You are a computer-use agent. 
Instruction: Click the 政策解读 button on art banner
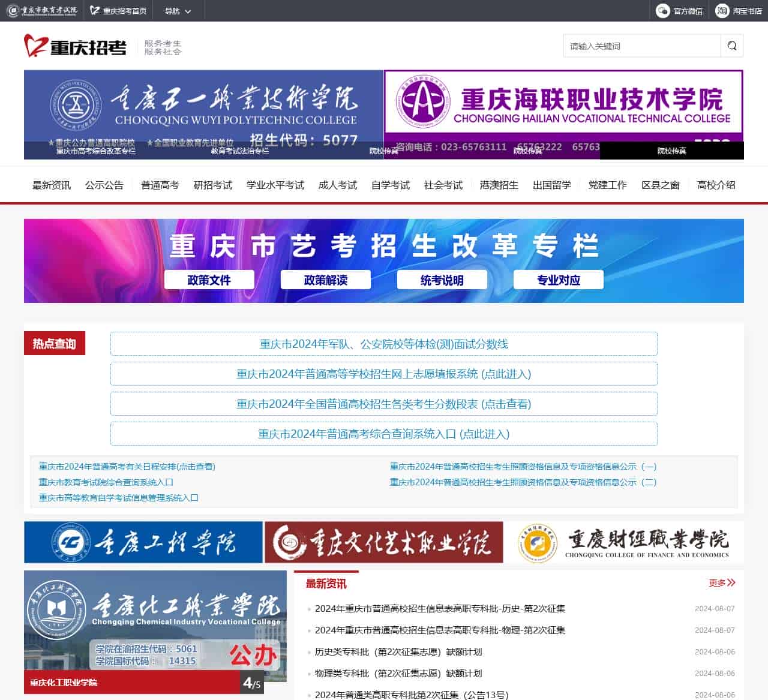(x=326, y=280)
